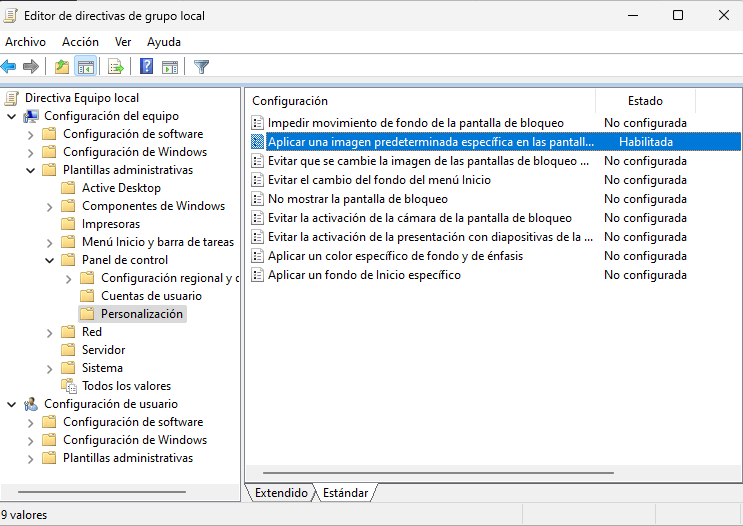The height and width of the screenshot is (526, 743).
Task: Minimize the Editor de directivas window
Action: click(633, 15)
